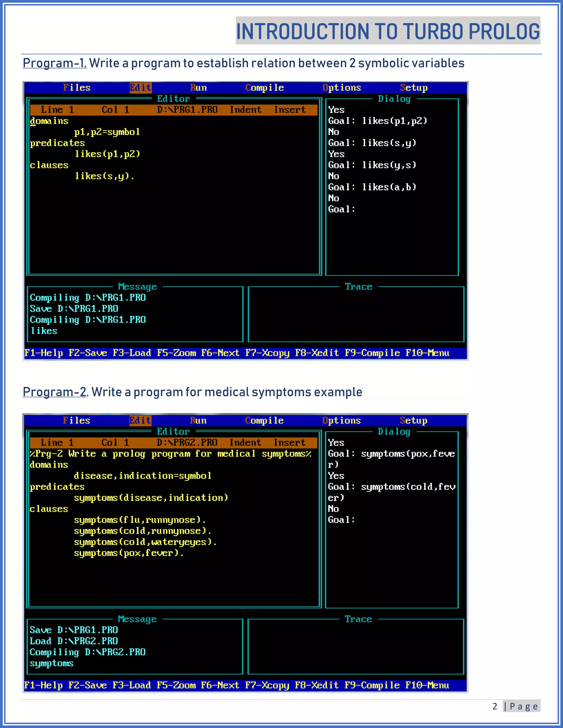The width and height of the screenshot is (563, 728).
Task: Click Setup menu in top Prolog screenshot
Action: (x=413, y=88)
